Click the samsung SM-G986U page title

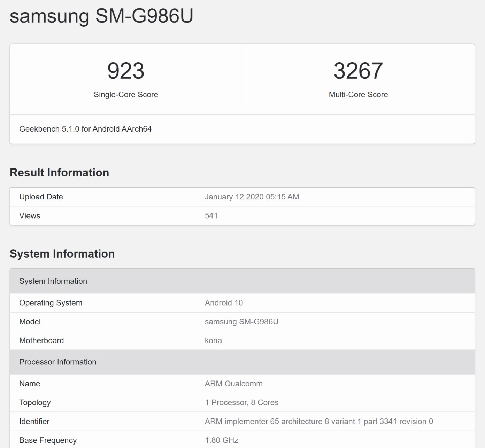pos(101,16)
